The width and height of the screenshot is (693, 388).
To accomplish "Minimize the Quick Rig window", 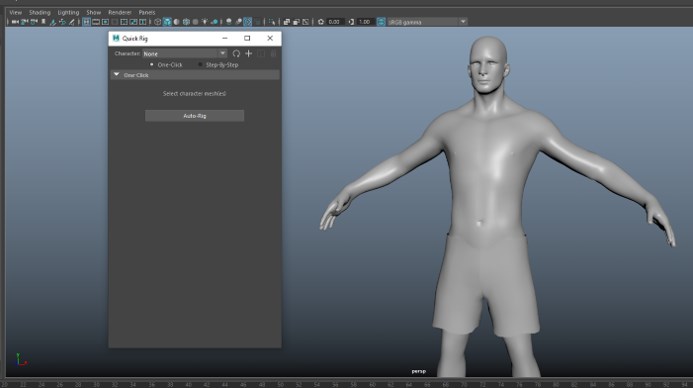I will click(x=225, y=38).
